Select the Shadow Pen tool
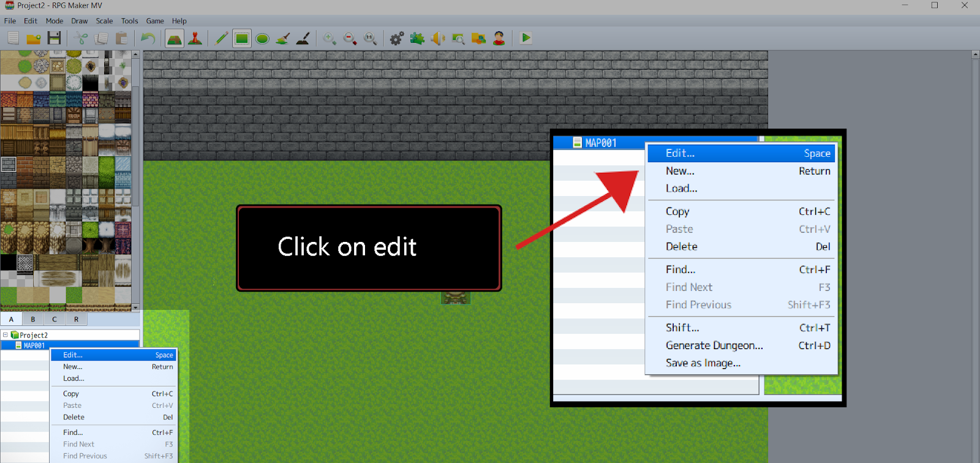Viewport: 980px width, 463px height. click(303, 38)
